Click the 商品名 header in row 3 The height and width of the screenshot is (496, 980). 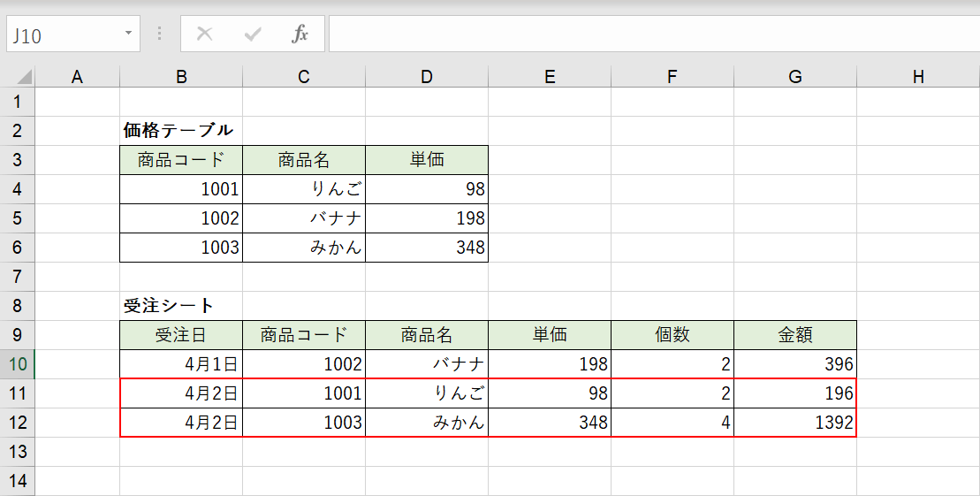coord(304,159)
